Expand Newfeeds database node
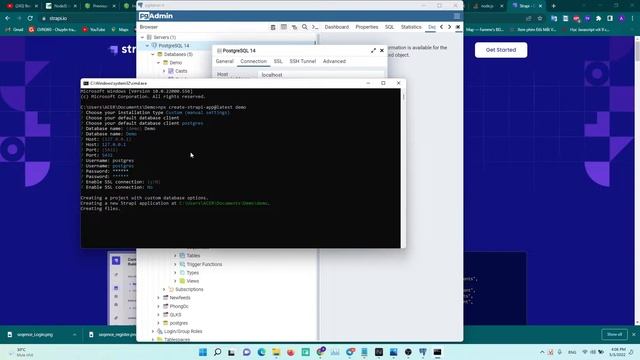 pyautogui.click(x=159, y=298)
